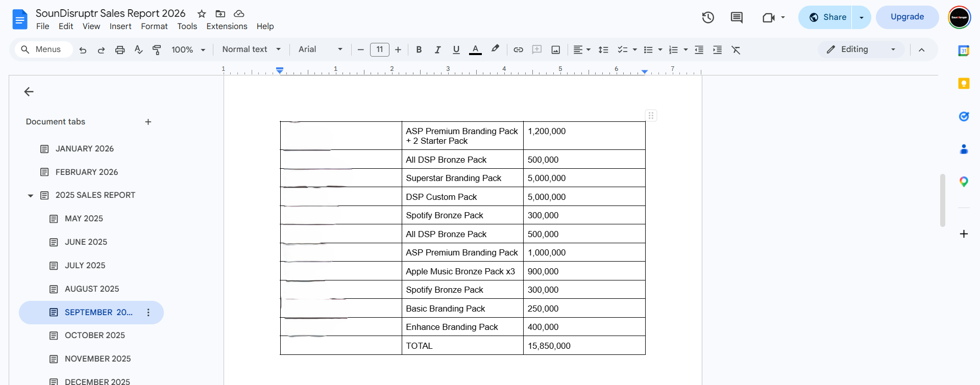Increase indent icon in toolbar
The height and width of the screenshot is (385, 980).
pyautogui.click(x=717, y=49)
